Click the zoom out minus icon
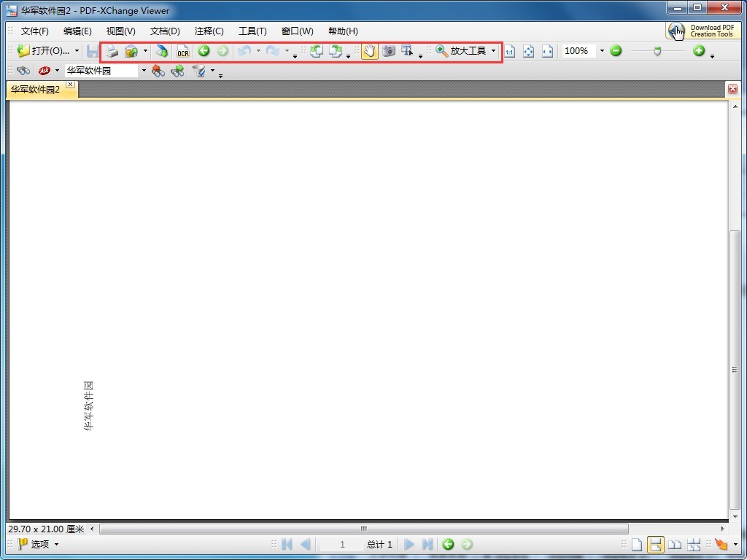 coord(616,51)
